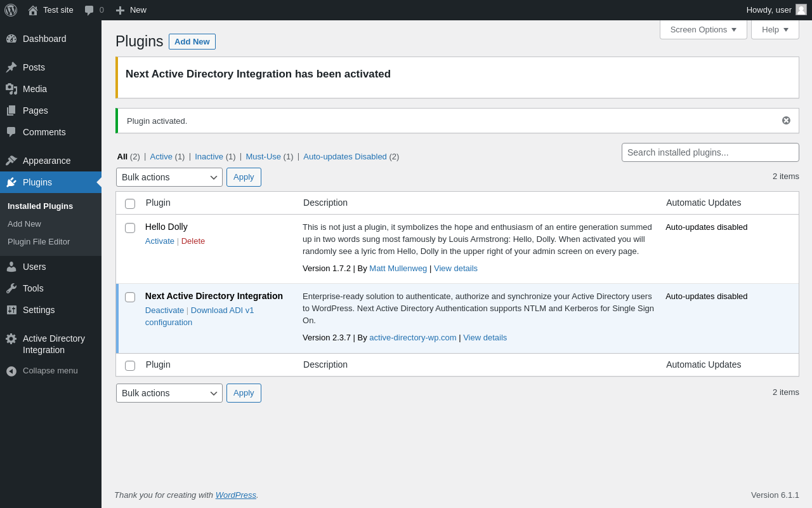Expand the Screen Options panel
The height and width of the screenshot is (508, 812).
click(x=703, y=29)
